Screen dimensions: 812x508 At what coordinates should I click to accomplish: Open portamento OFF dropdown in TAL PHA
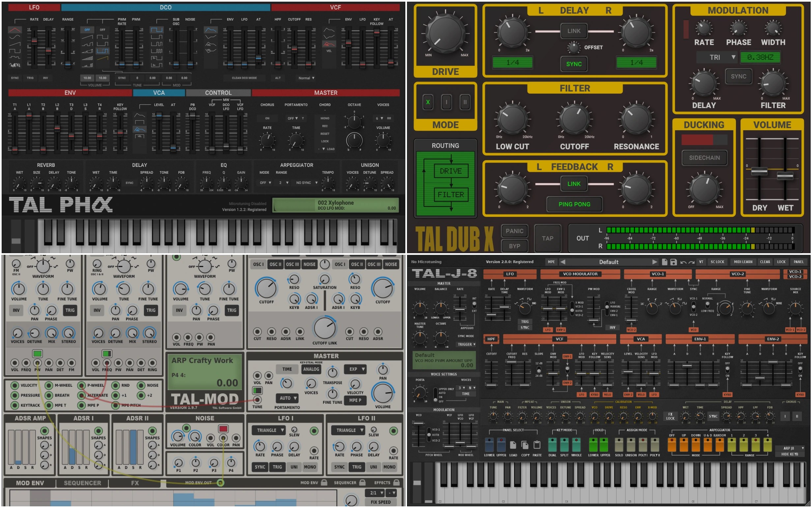pyautogui.click(x=293, y=118)
